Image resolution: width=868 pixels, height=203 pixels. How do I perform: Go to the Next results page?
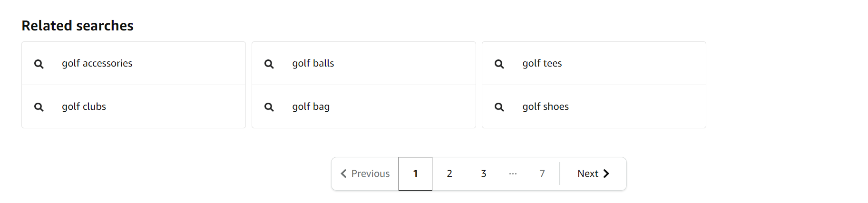pyautogui.click(x=593, y=174)
